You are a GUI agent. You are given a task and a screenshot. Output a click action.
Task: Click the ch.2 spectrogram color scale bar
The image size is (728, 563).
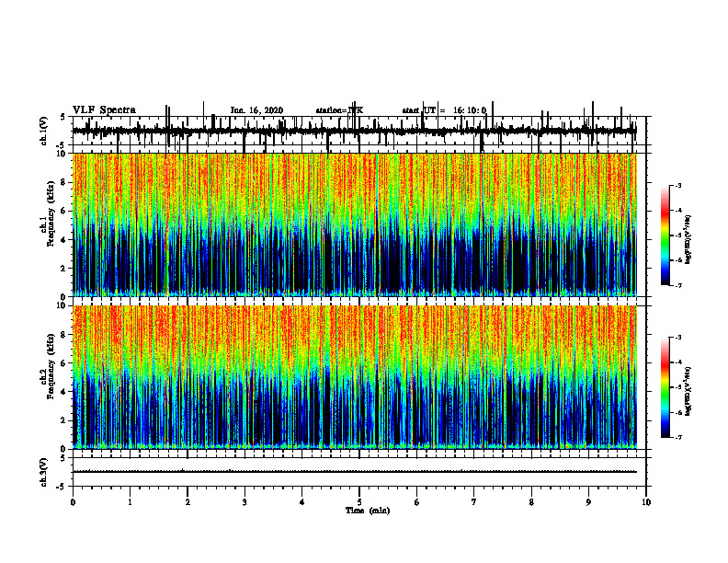[x=665, y=387]
